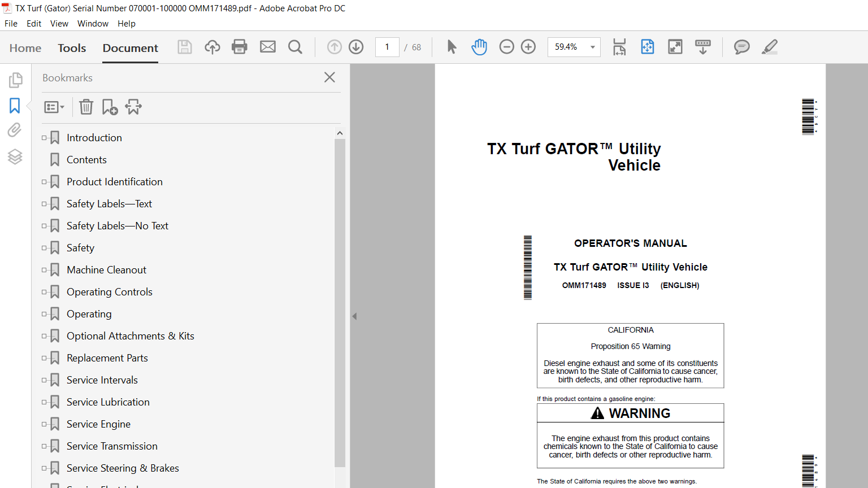Send file by email envelope icon
Viewport: 868px width, 488px height.
click(x=268, y=47)
